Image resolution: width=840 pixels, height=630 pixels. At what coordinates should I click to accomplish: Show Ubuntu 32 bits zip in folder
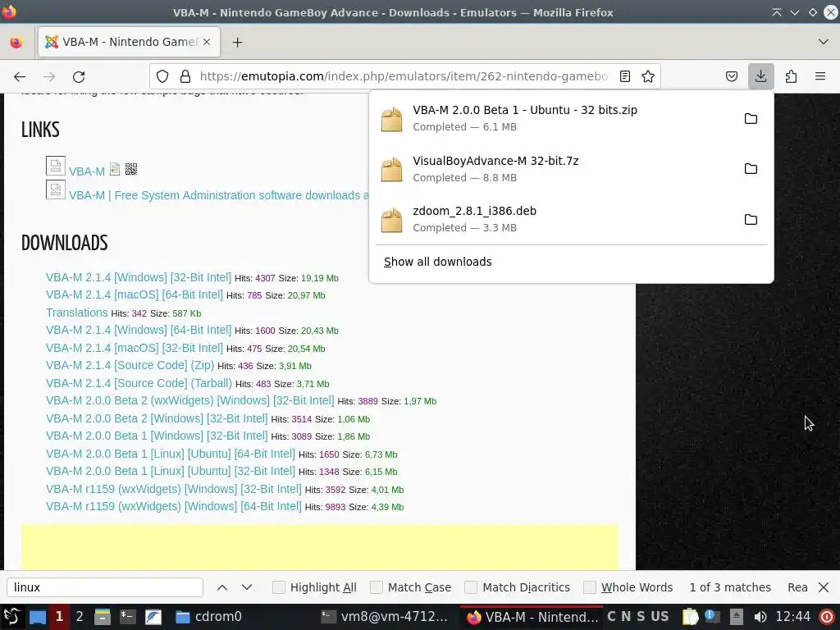[751, 118]
